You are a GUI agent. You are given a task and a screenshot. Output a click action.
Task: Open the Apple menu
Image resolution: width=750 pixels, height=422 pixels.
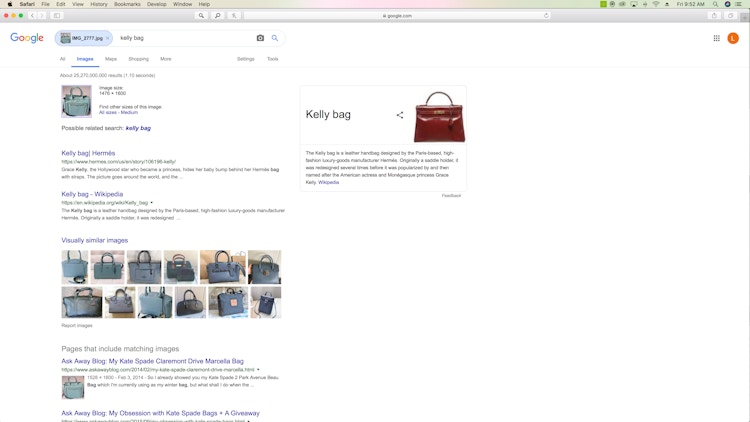[x=10, y=4]
